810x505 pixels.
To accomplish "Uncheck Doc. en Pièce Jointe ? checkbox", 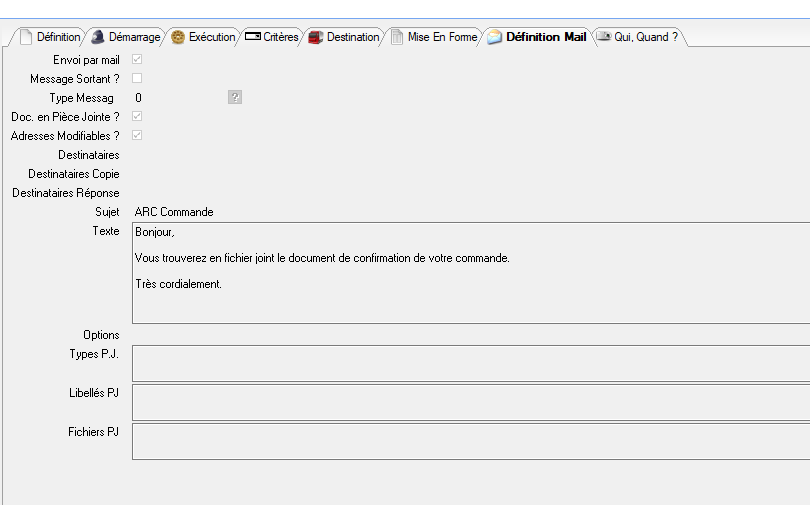I will pos(137,116).
